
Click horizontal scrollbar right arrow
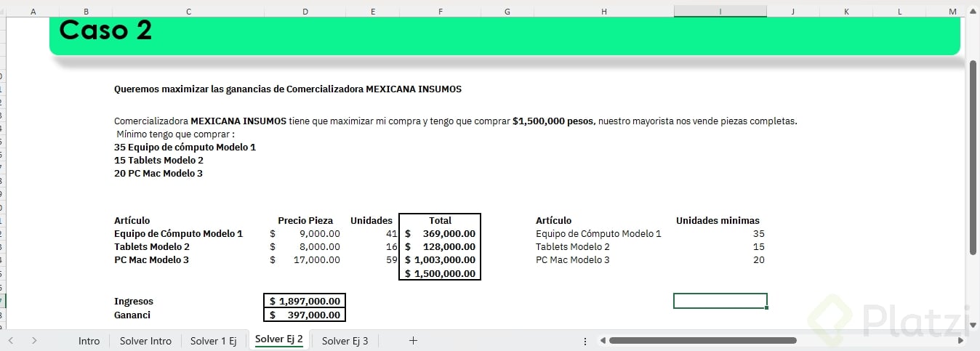960,340
